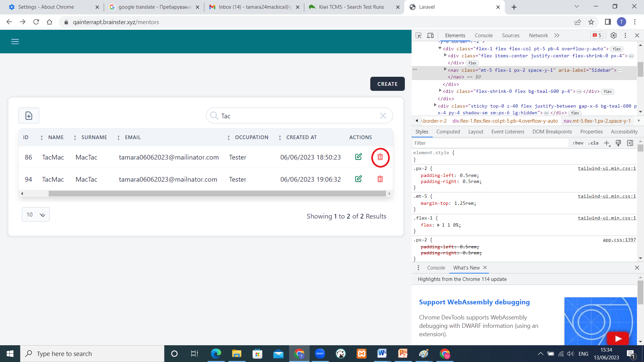Screen dimensions: 644x362
Task: Edit mentor with ID 86
Action: pos(358,157)
